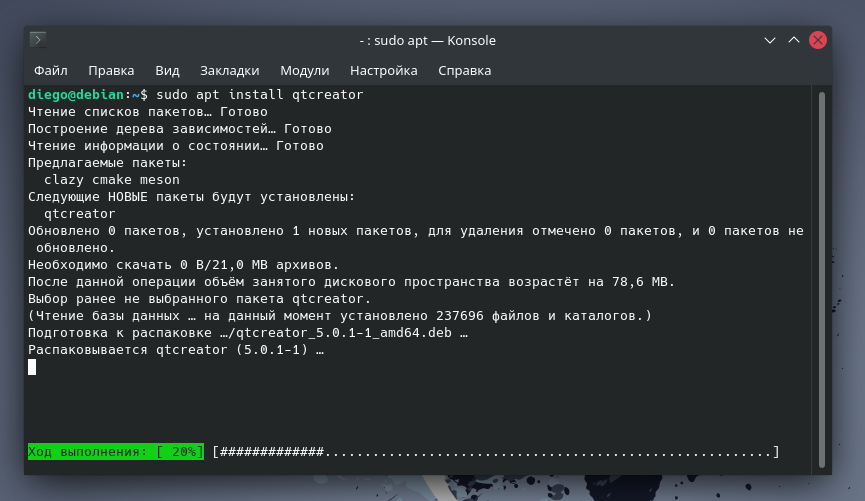
Task: Click the Konsole terminal icon in title bar
Action: (38, 40)
